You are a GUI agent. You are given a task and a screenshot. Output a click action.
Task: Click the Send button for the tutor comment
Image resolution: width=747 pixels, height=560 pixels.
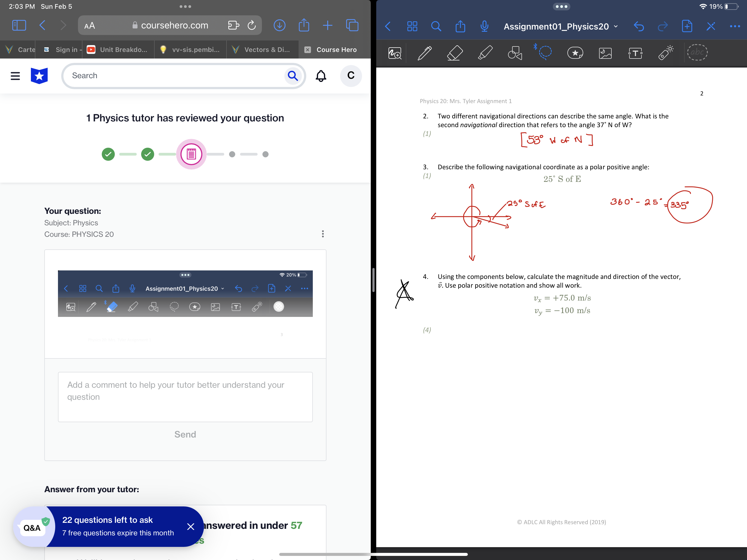185,434
